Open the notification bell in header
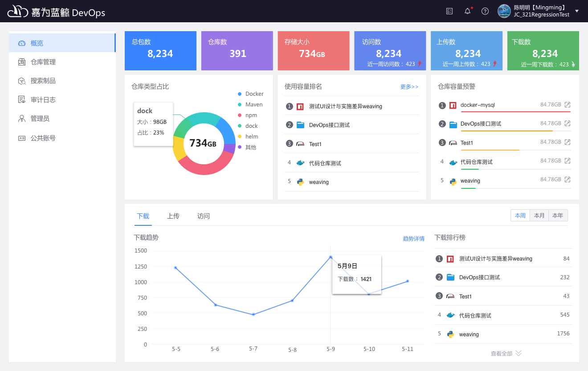 [467, 11]
